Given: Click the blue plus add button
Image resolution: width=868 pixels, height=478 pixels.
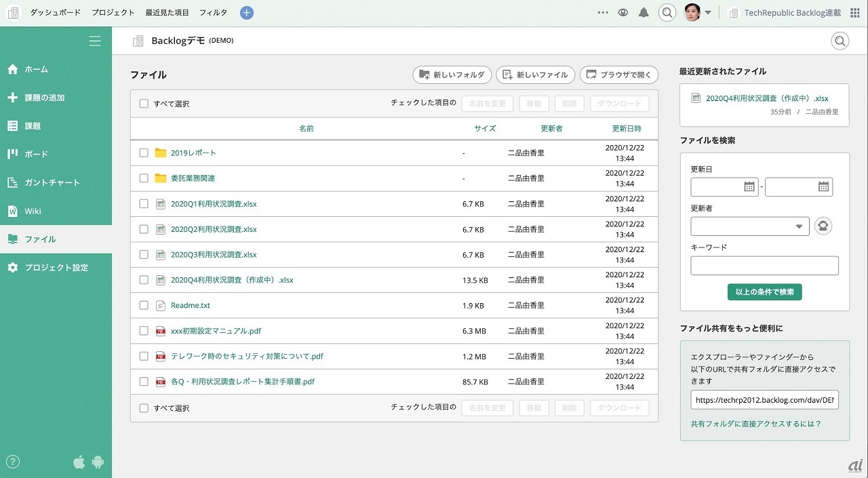Looking at the screenshot, I should tap(247, 13).
